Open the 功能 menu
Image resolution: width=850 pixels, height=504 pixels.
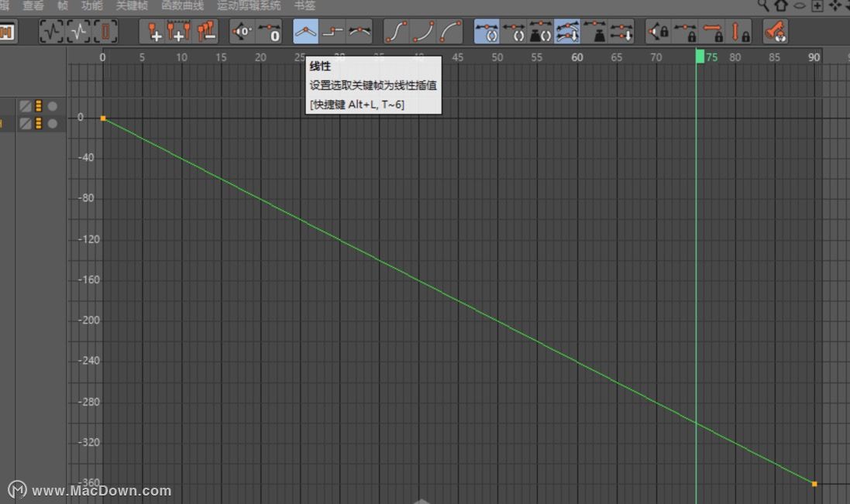pos(91,5)
